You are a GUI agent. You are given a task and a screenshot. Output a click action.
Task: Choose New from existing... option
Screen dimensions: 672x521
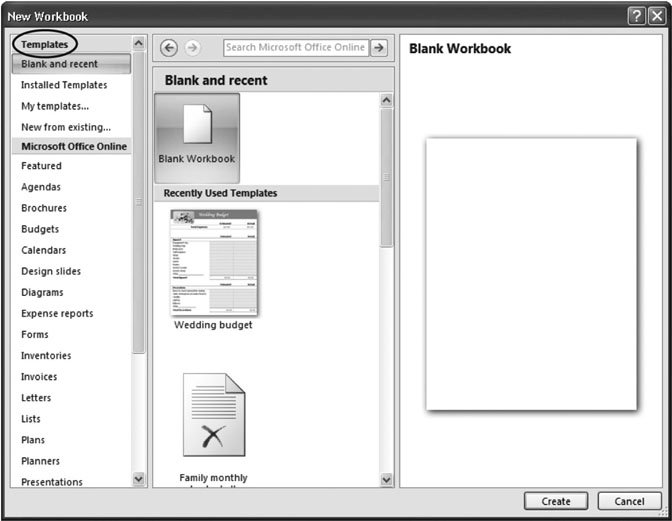(x=66, y=127)
